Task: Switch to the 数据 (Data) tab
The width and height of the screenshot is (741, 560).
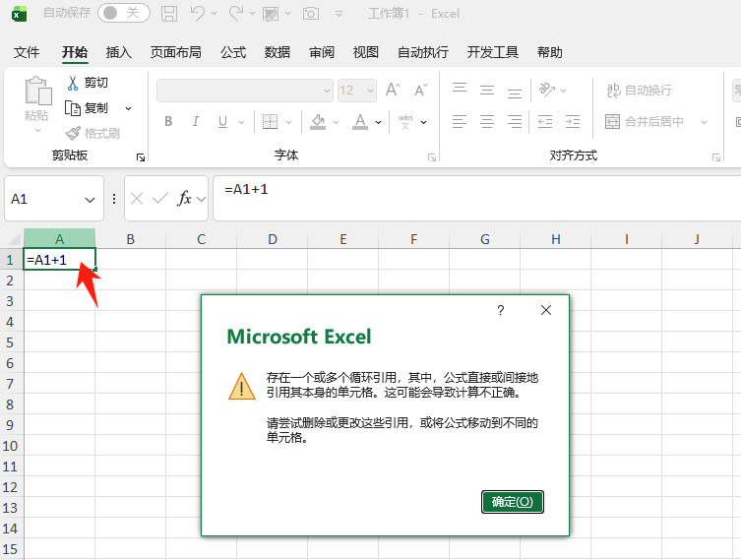Action: point(277,52)
